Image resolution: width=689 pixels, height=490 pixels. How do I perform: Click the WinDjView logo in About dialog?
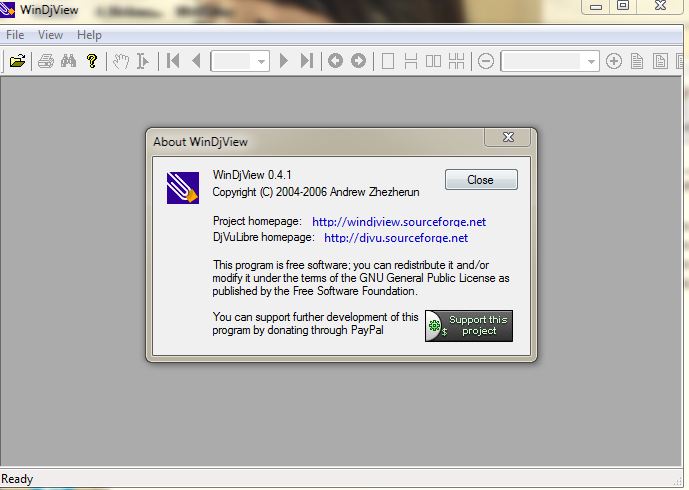(x=183, y=188)
